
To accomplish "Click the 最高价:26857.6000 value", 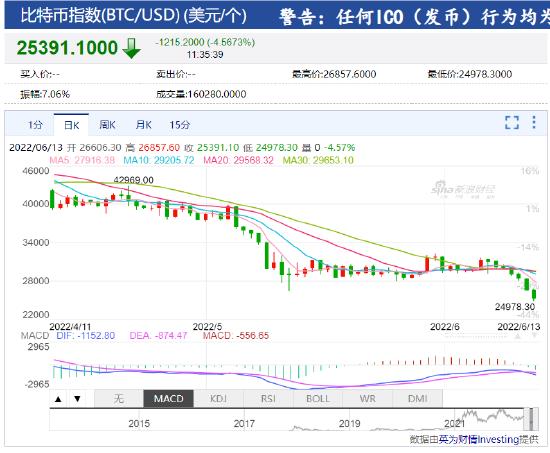I will (334, 74).
